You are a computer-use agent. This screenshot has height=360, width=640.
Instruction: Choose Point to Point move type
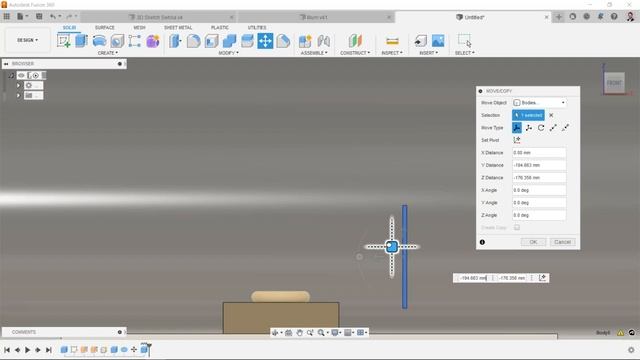tap(553, 128)
